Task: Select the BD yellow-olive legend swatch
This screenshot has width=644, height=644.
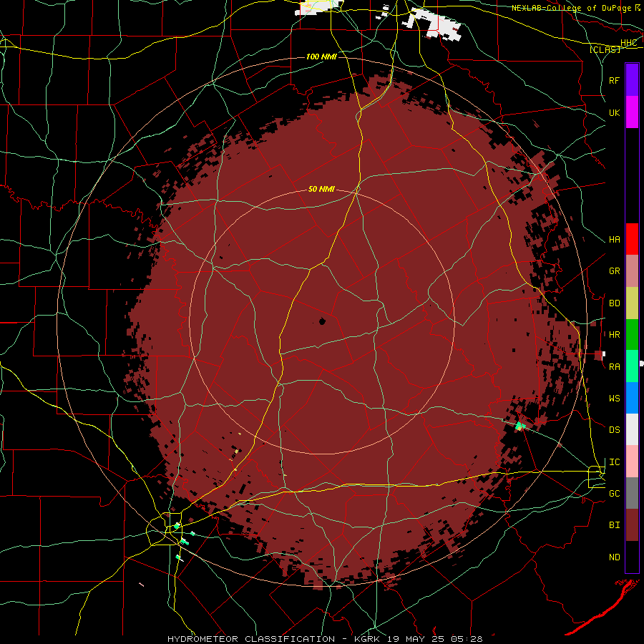Action: pos(632,303)
